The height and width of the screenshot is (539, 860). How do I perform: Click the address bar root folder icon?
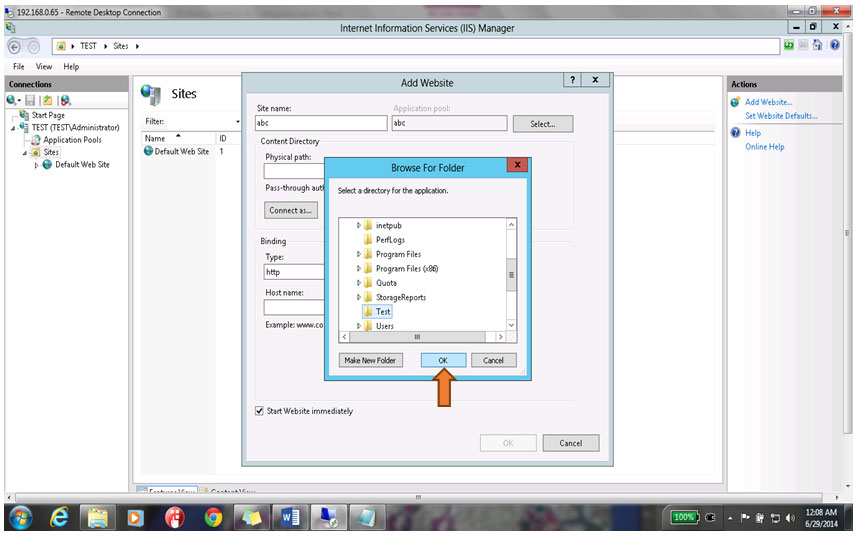61,46
